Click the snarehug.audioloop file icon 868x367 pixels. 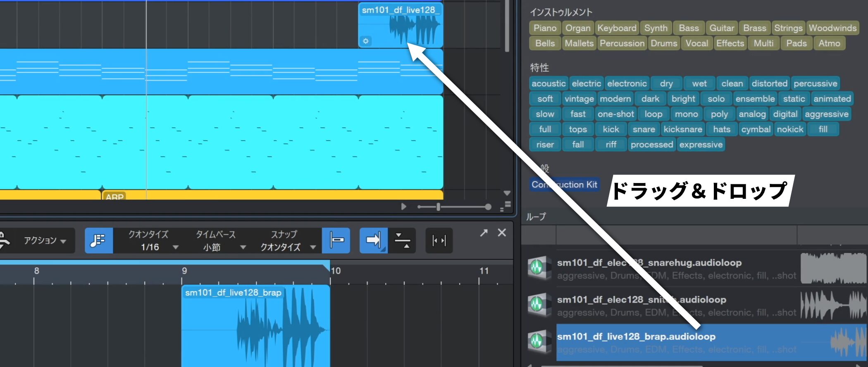pos(538,268)
